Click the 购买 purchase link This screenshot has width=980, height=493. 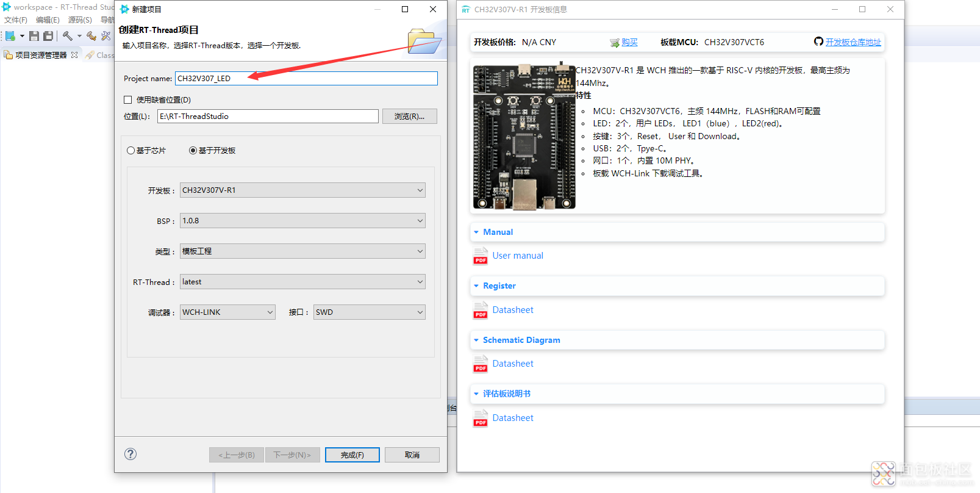click(629, 42)
